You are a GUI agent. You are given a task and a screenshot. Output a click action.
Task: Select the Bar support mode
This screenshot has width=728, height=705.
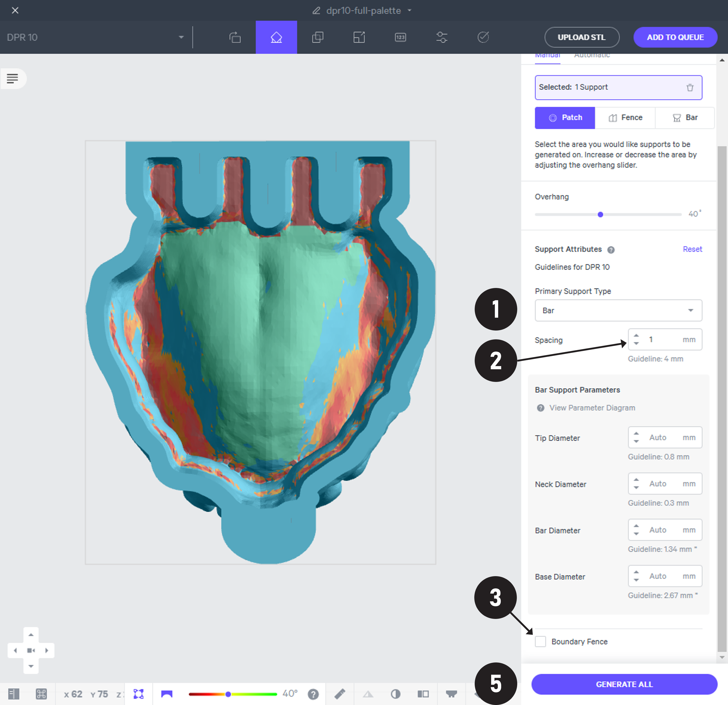(685, 118)
